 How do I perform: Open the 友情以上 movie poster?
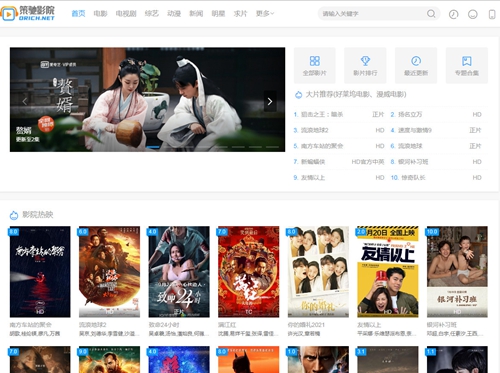[388, 272]
